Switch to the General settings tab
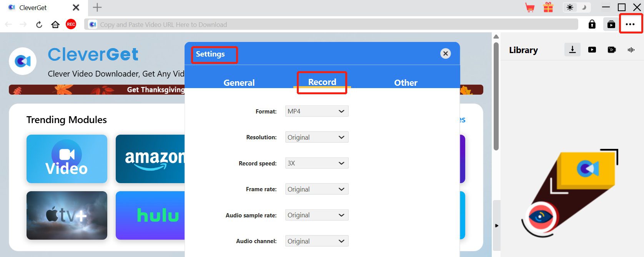The width and height of the screenshot is (644, 257). (x=239, y=83)
